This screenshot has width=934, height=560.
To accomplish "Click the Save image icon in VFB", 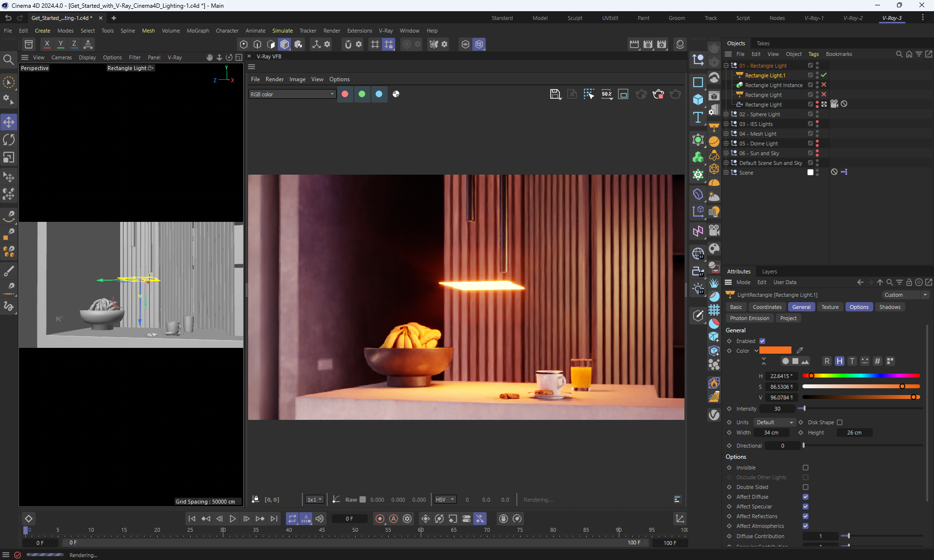I will 555,94.
